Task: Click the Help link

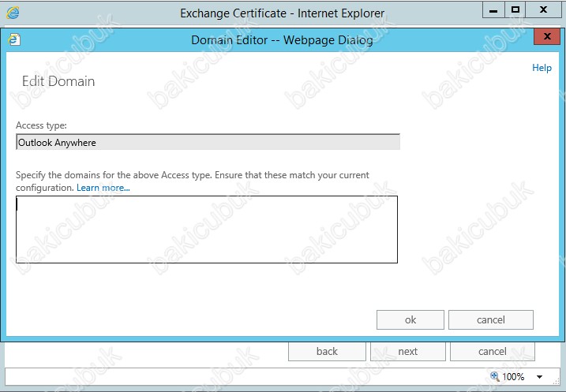Action: click(x=542, y=68)
